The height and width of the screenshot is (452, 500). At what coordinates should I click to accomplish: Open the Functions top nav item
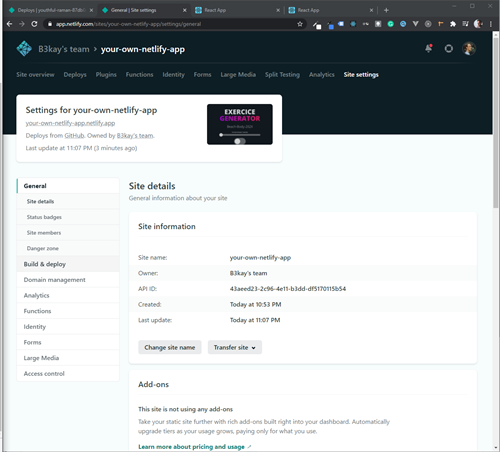(139, 75)
